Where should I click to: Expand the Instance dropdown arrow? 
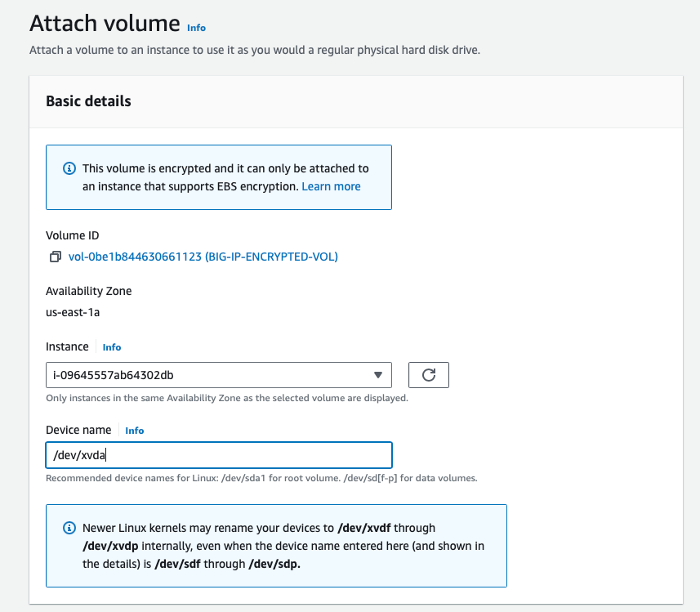coord(377,375)
